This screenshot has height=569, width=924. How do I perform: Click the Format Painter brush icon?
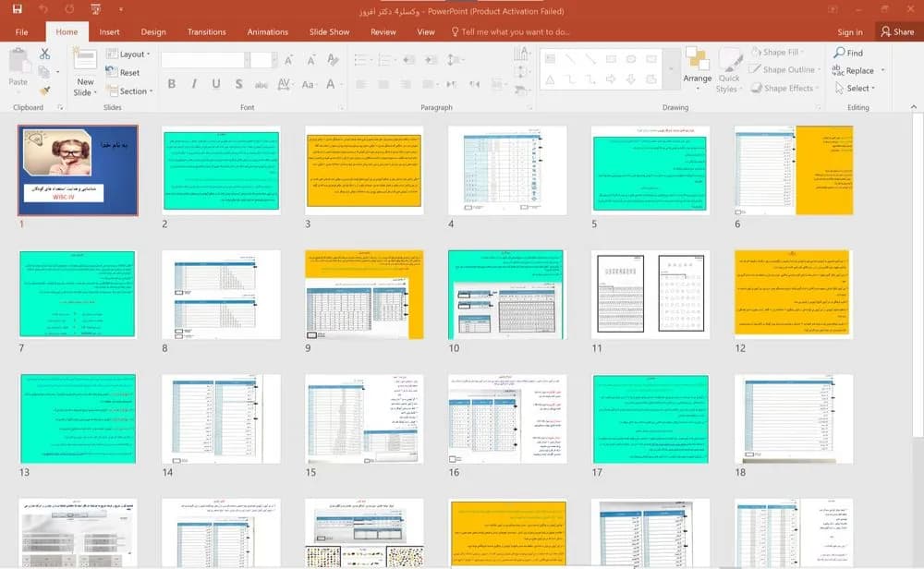pos(44,91)
